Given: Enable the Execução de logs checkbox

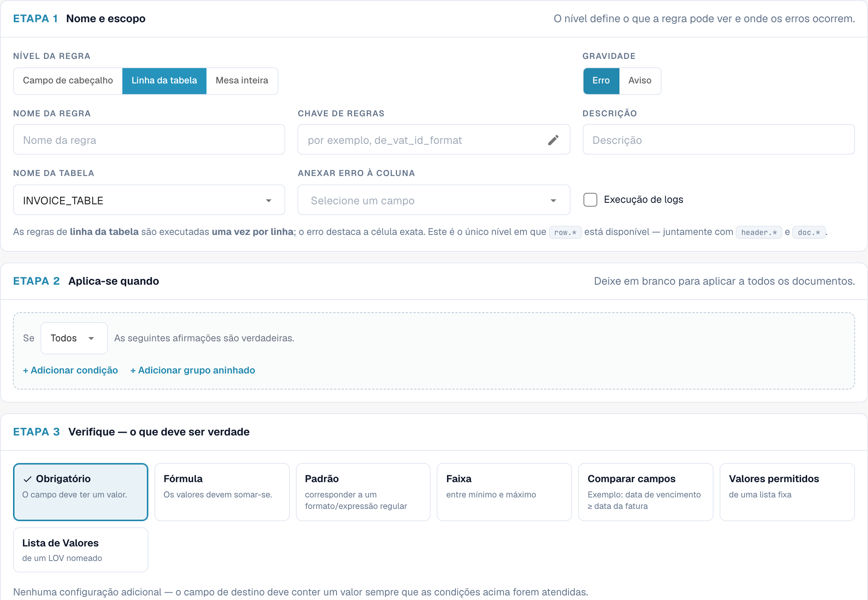Looking at the screenshot, I should 590,200.
